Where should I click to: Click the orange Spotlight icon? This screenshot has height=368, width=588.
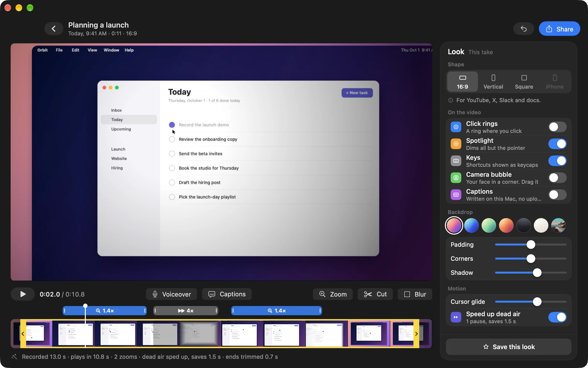(x=456, y=144)
